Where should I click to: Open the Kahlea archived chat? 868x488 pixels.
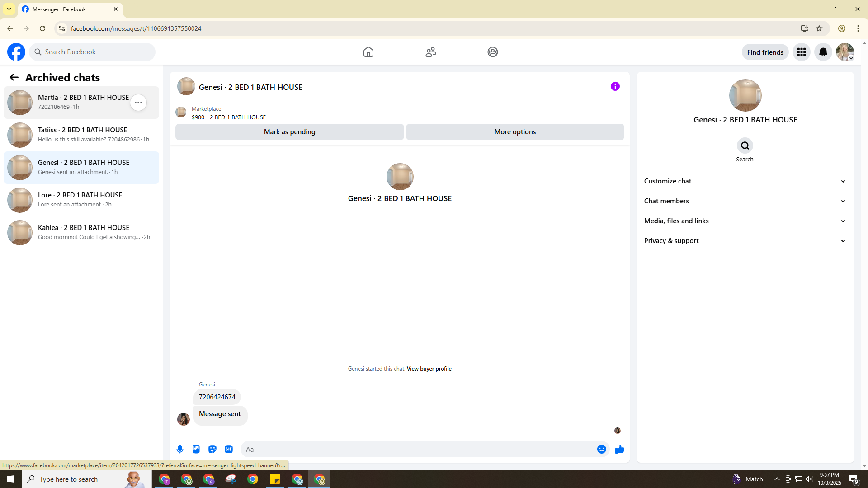tap(81, 233)
